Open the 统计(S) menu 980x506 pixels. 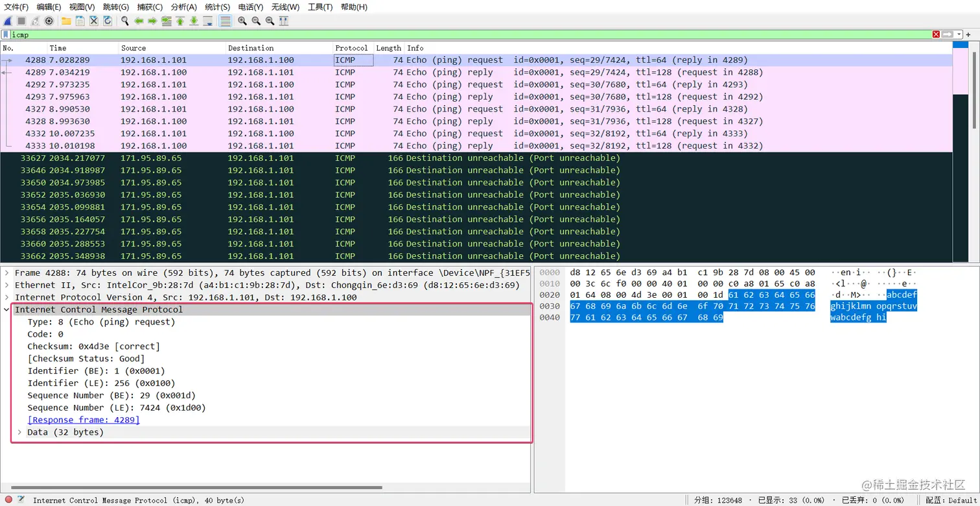(217, 7)
